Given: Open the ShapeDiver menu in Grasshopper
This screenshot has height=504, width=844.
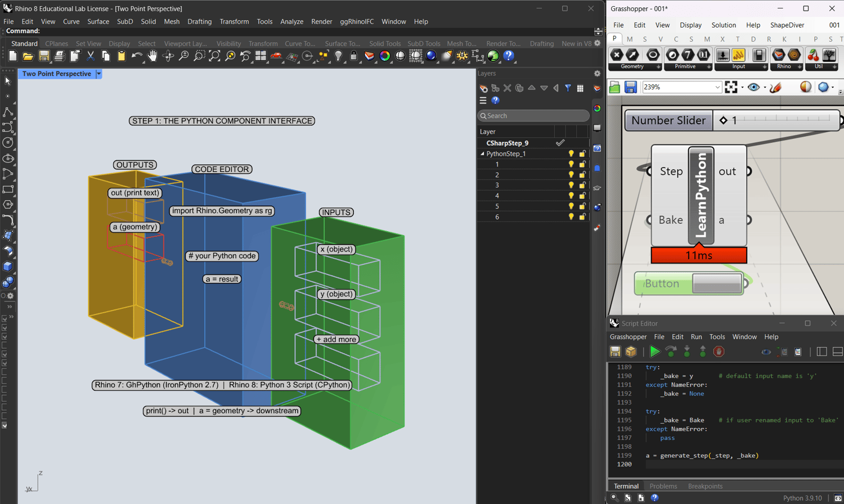Looking at the screenshot, I should pos(787,25).
